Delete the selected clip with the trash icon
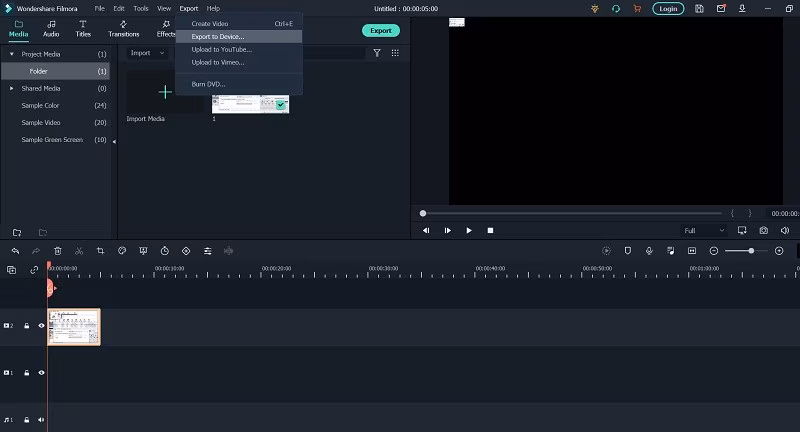The height and width of the screenshot is (432, 800). coord(58,251)
